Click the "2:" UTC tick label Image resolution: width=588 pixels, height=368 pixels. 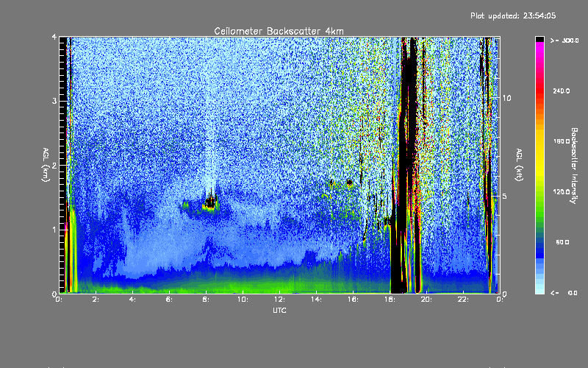click(x=96, y=300)
